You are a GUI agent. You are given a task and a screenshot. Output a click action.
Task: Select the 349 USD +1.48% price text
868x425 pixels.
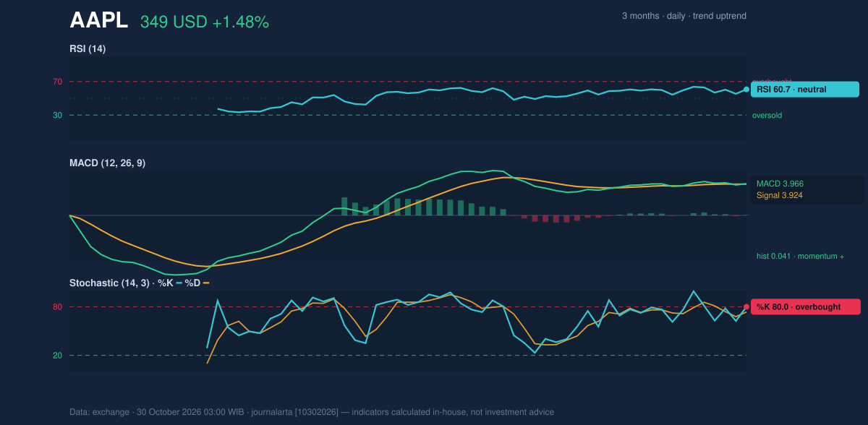[x=205, y=22]
